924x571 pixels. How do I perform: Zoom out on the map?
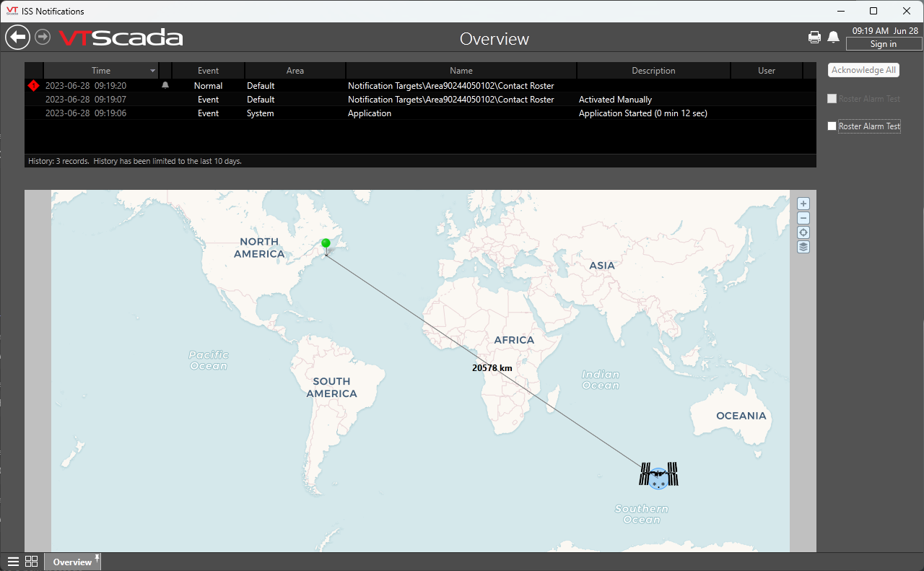tap(803, 218)
